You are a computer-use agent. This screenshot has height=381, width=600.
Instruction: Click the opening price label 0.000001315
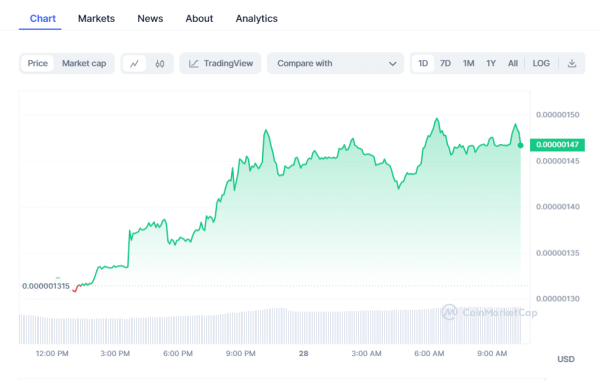click(46, 286)
